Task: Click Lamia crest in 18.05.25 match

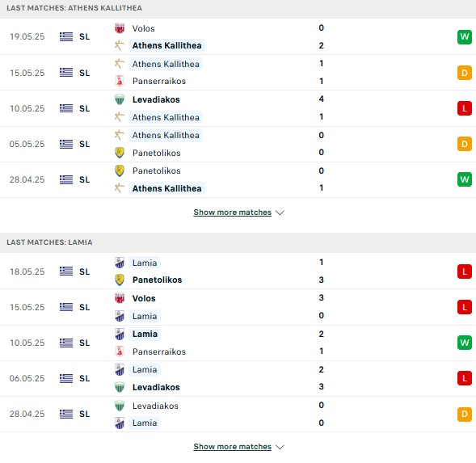Action: pos(120,263)
